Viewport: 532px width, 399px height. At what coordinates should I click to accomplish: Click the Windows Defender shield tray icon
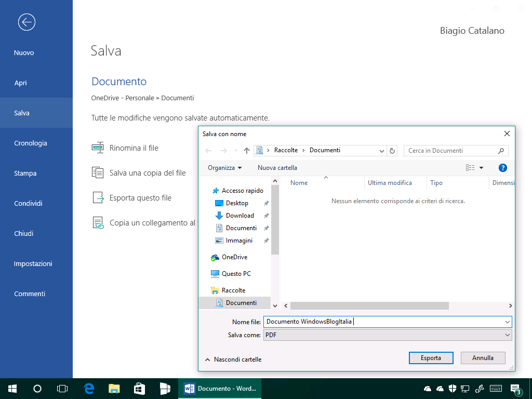tap(453, 389)
